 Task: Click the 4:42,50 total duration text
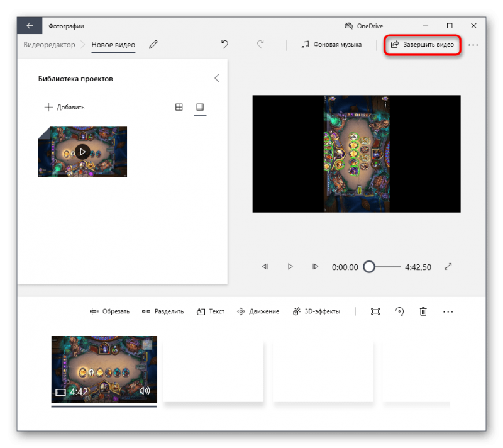418,267
